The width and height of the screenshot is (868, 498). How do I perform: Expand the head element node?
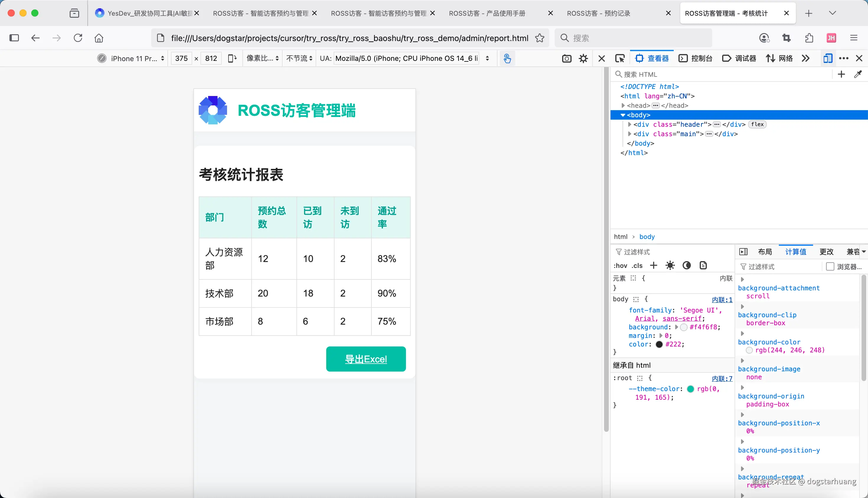623,106
